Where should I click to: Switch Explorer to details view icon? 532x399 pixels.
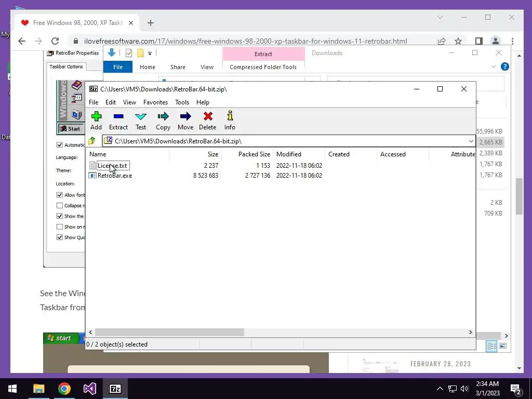click(x=491, y=345)
